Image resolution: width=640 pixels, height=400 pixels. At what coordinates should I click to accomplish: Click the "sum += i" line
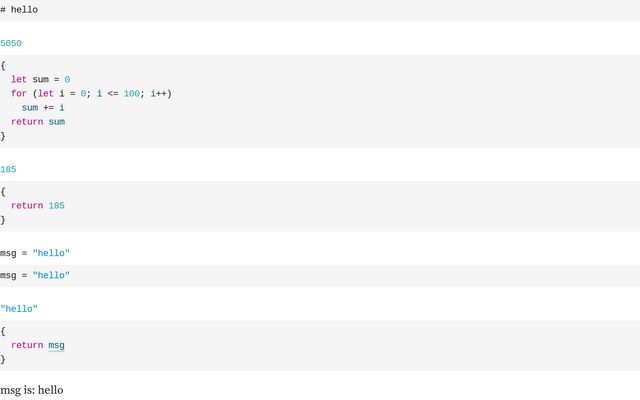click(x=43, y=107)
